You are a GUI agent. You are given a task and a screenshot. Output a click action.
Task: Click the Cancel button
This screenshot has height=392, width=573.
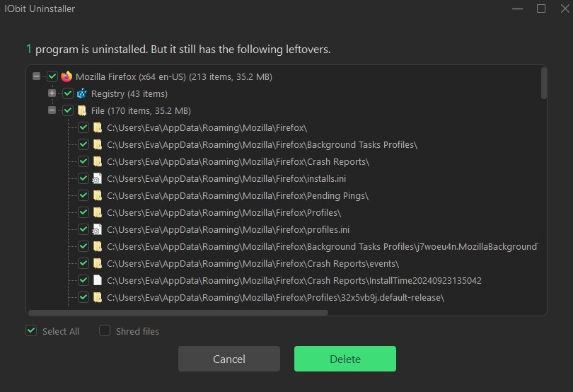pos(229,359)
